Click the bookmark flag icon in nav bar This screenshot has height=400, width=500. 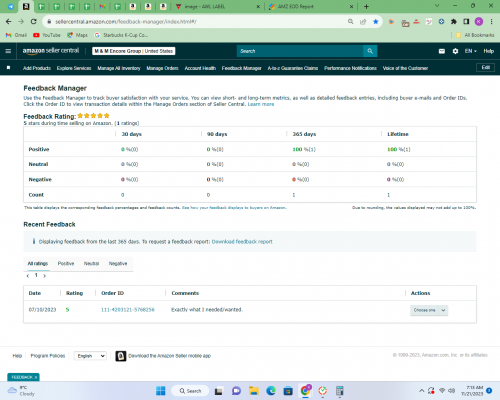9,68
